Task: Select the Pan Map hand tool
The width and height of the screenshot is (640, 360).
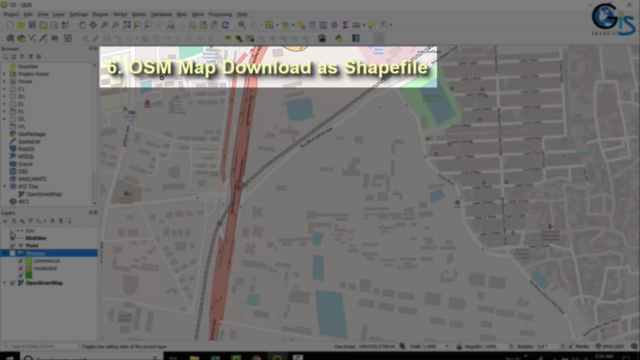Action: point(82,25)
